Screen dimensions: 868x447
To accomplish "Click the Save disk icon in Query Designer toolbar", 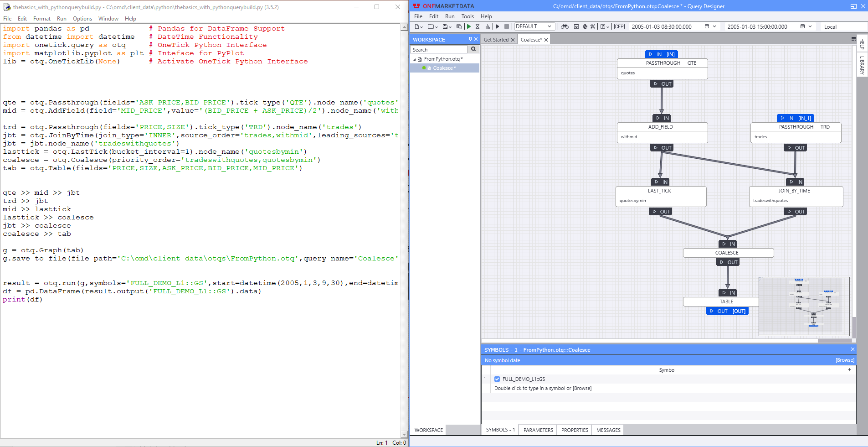I will pos(445,26).
